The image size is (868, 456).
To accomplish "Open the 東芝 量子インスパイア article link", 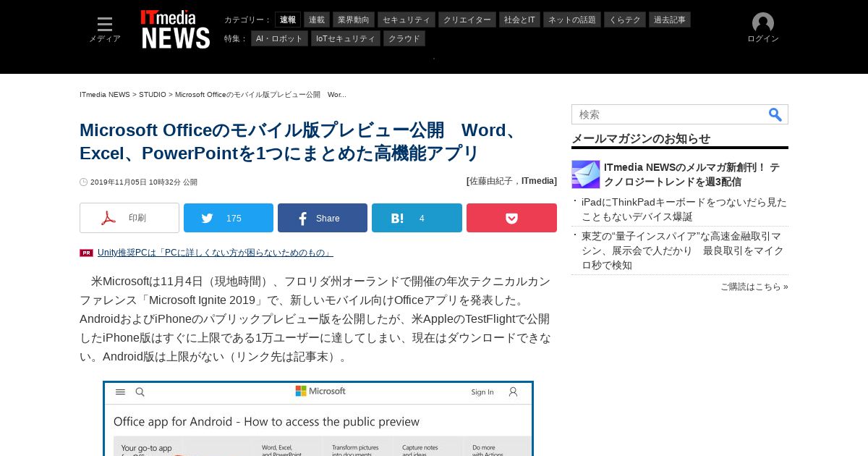I will pyautogui.click(x=683, y=250).
